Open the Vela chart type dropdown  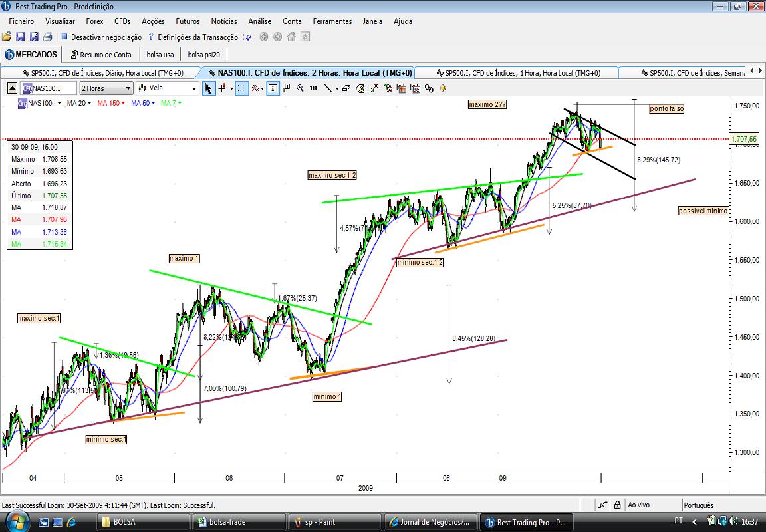[168, 88]
